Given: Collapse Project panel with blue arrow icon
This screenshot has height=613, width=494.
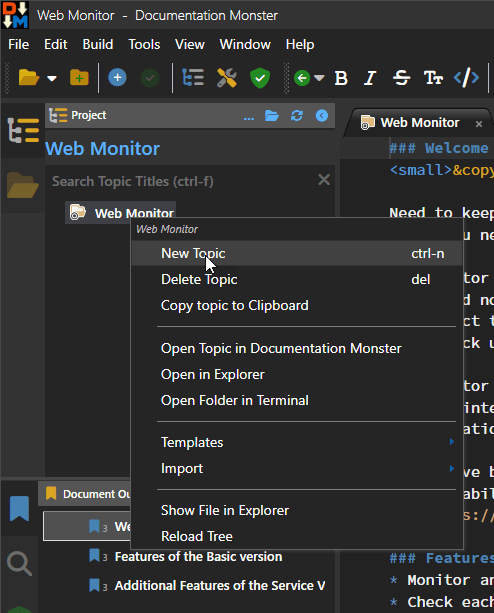Looking at the screenshot, I should (322, 116).
